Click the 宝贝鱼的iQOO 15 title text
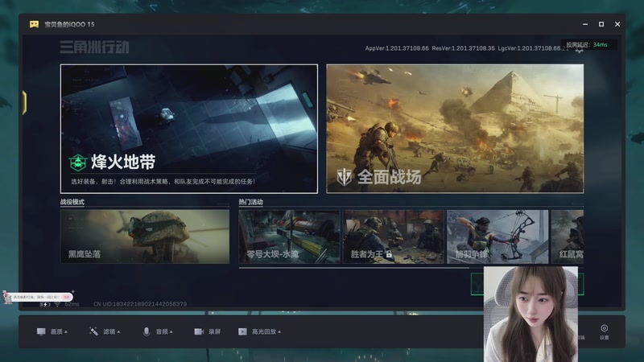The image size is (644, 362). 69,24
